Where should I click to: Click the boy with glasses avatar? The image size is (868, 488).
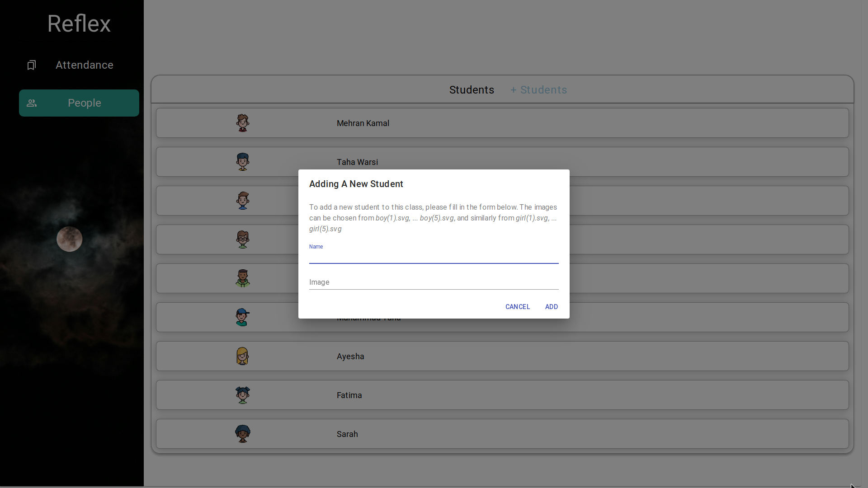[243, 239]
